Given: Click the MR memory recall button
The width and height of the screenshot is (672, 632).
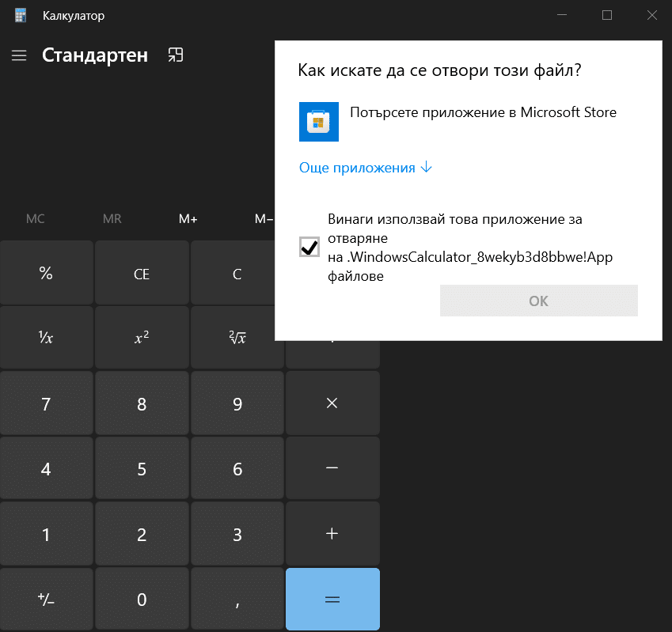Looking at the screenshot, I should [x=112, y=219].
